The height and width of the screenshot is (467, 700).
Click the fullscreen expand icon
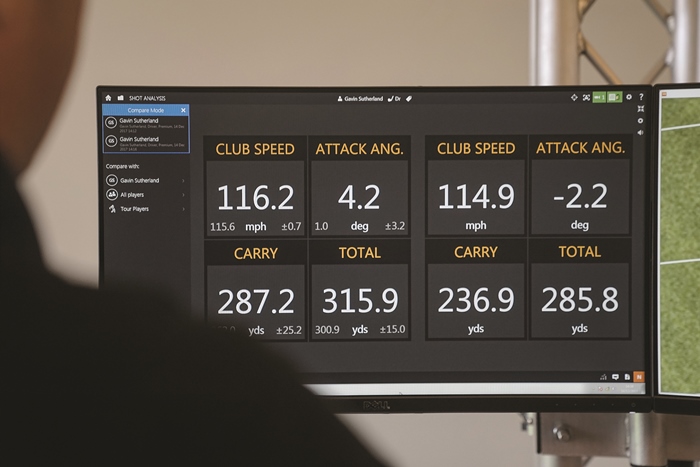(641, 108)
